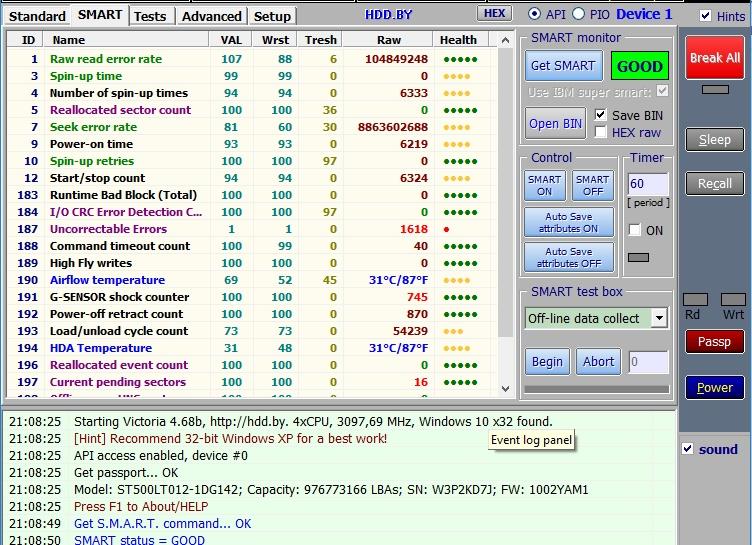
Task: Click the Open BIN button
Action: [x=555, y=123]
